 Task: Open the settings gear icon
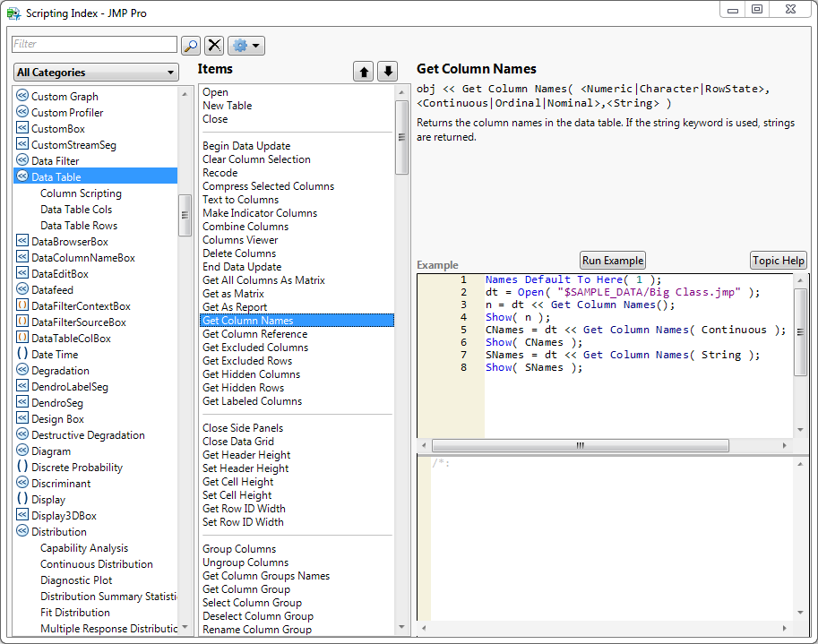(x=240, y=45)
